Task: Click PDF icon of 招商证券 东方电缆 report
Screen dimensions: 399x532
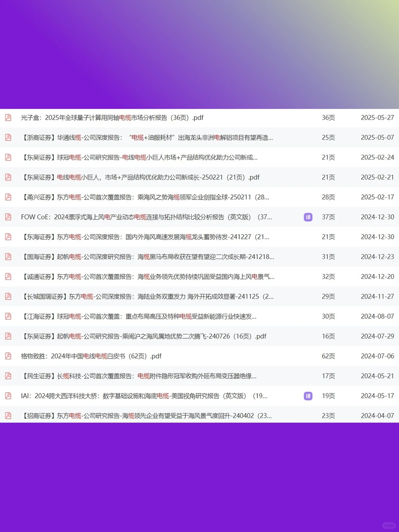Action: [8, 416]
